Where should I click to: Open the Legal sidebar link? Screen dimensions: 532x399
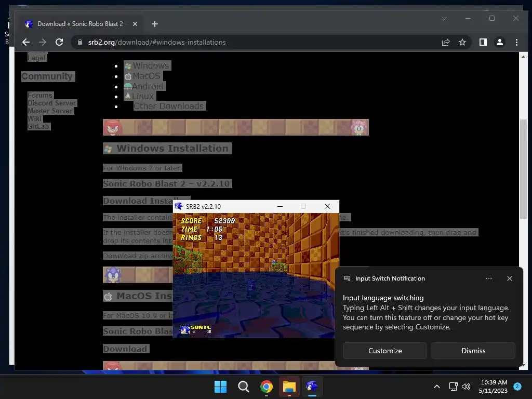pos(37,58)
